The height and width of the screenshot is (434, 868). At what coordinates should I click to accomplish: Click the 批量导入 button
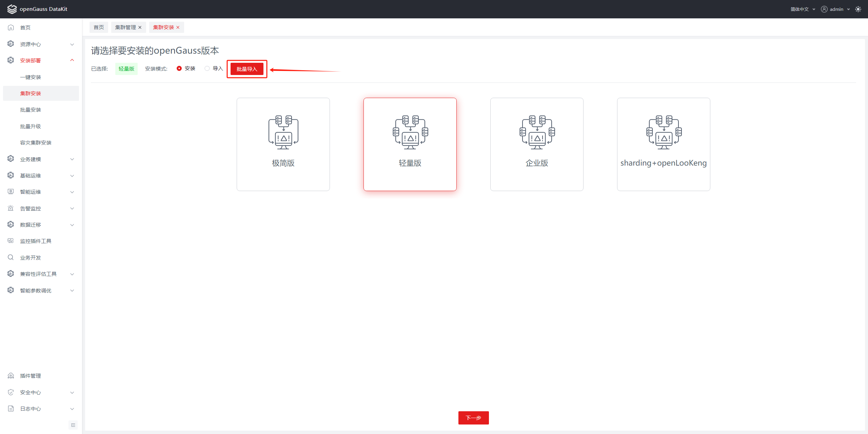(x=247, y=69)
